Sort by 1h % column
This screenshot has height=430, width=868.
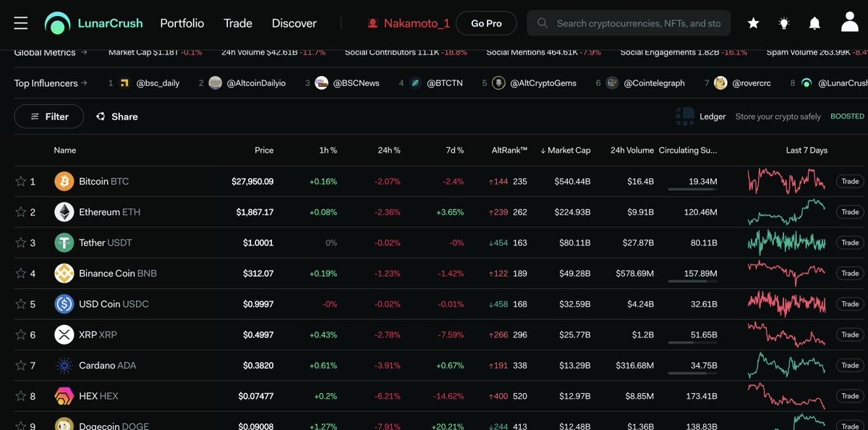328,150
